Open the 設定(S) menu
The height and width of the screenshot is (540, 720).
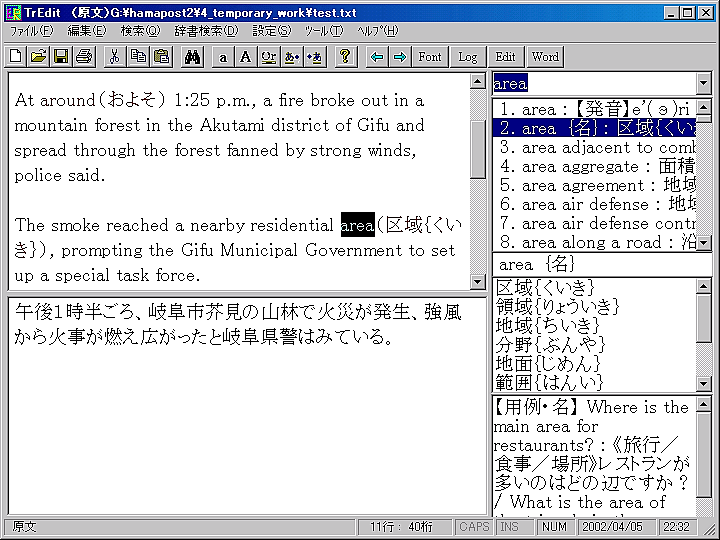point(271,31)
